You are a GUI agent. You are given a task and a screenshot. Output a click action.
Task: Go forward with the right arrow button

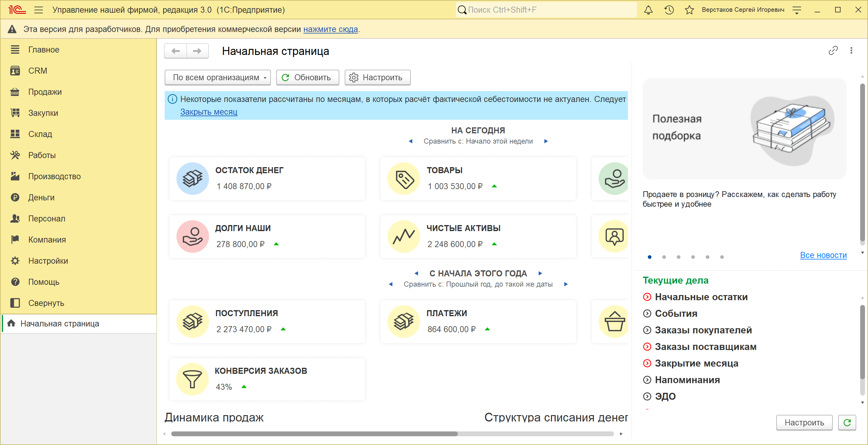198,51
